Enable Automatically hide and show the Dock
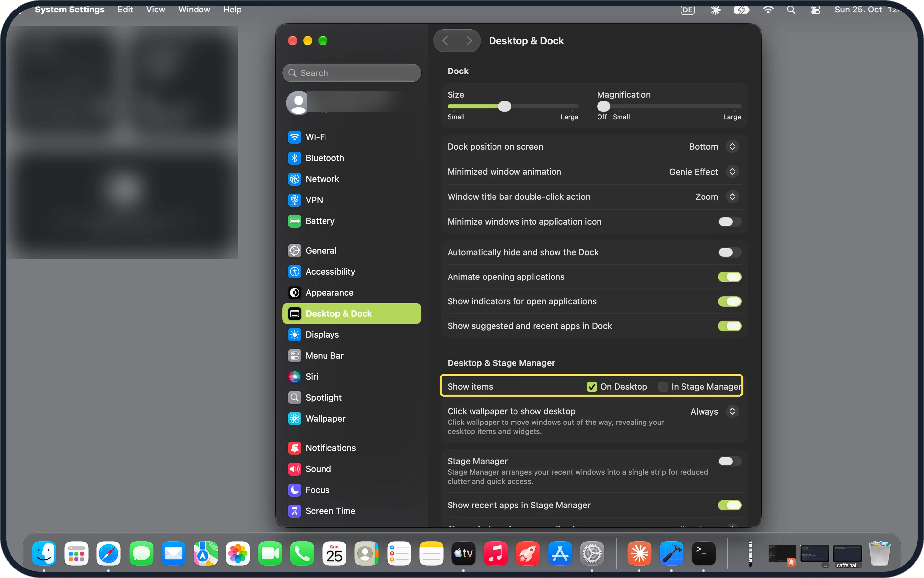 coord(729,252)
